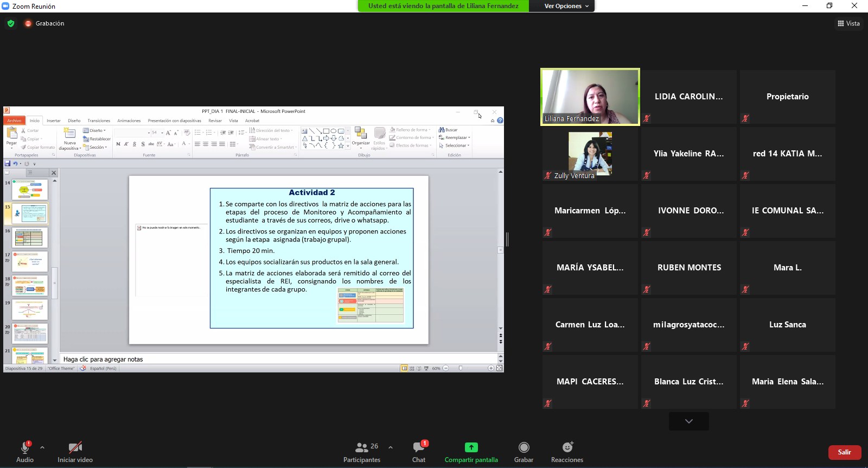This screenshot has height=468, width=868.
Task: Open the Participantes panel
Action: click(x=362, y=452)
